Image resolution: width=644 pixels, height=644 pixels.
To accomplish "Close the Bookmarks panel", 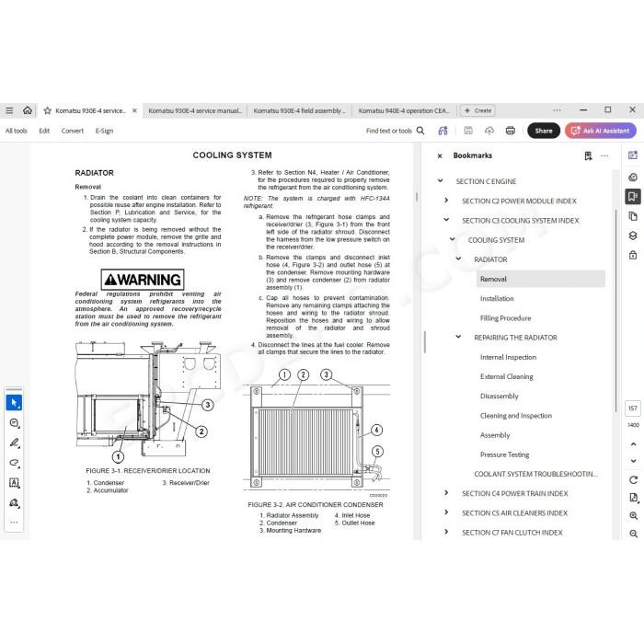I will 440,156.
